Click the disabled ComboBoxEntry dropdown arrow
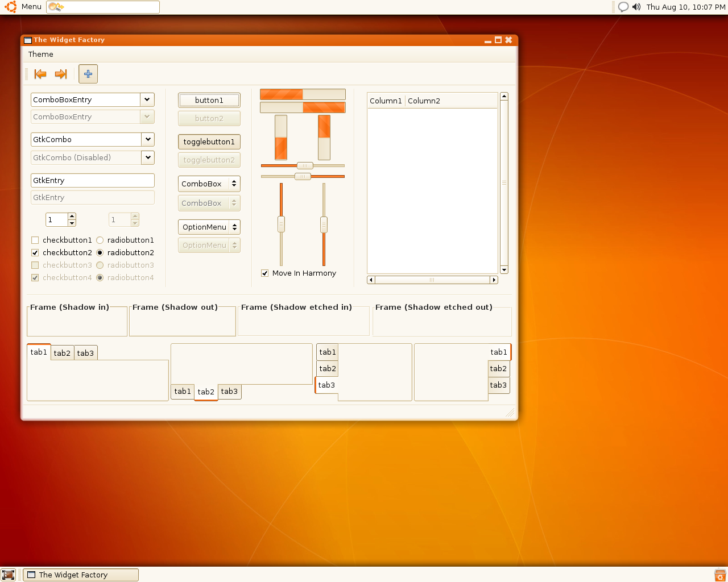This screenshot has width=728, height=582. pos(147,117)
